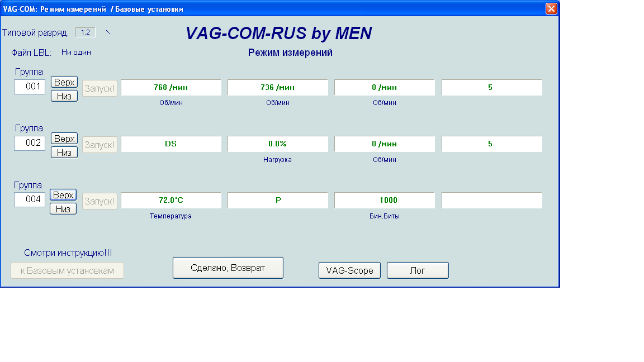Click Низ button for group 001
The height and width of the screenshot is (362, 644).
64,96
